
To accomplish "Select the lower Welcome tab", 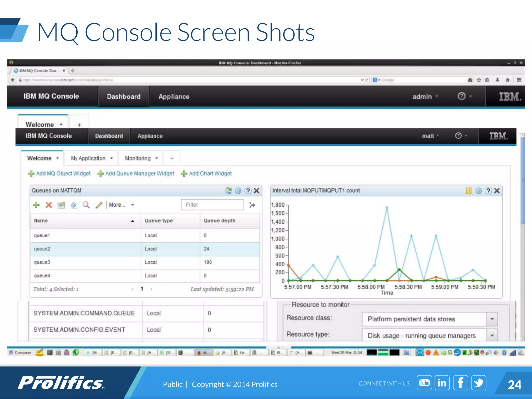I will point(39,158).
